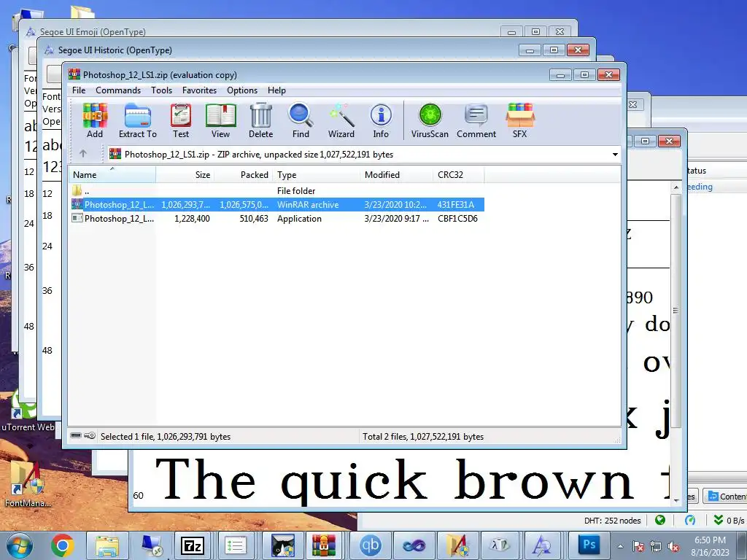
Task: Click the muted volume tray icon
Action: 673,546
